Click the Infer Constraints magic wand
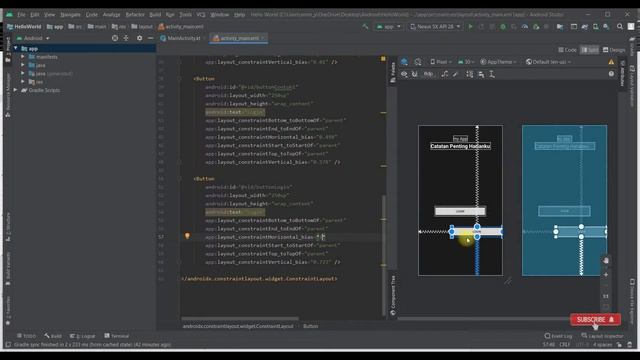The width and height of the screenshot is (640, 360). [x=456, y=74]
